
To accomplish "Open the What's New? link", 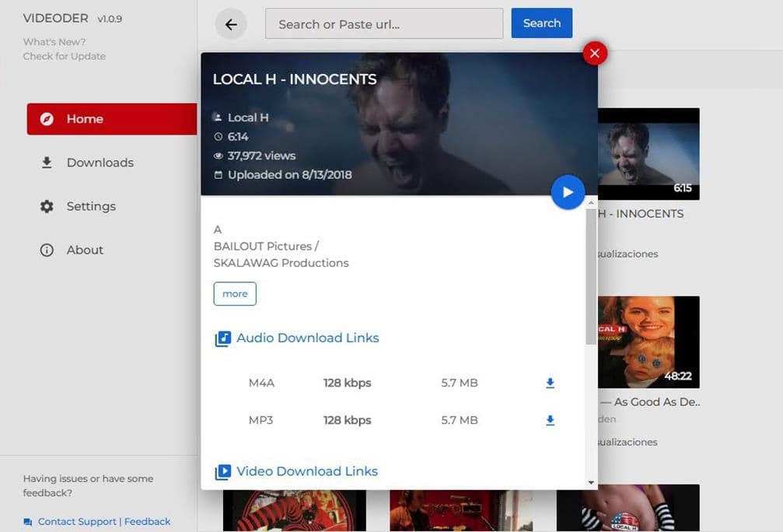I will [x=54, y=42].
